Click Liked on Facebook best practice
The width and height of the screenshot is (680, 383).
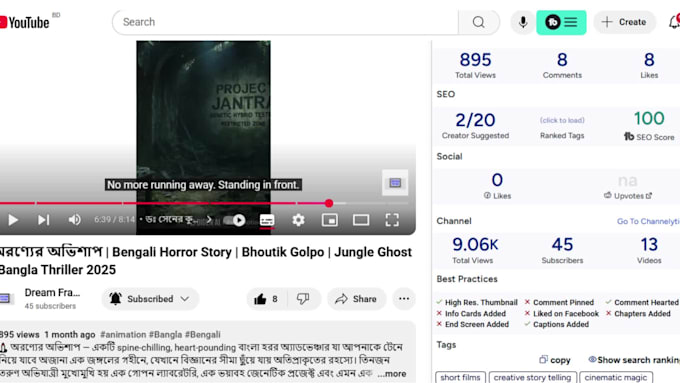561,314
